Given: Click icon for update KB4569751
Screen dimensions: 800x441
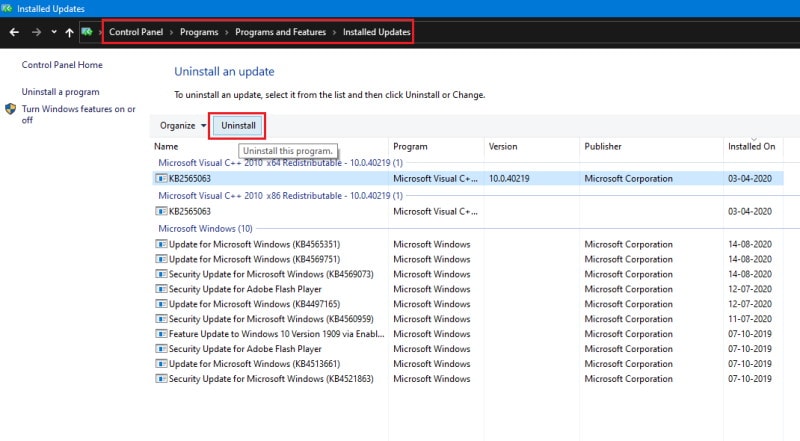Looking at the screenshot, I should tap(161, 259).
